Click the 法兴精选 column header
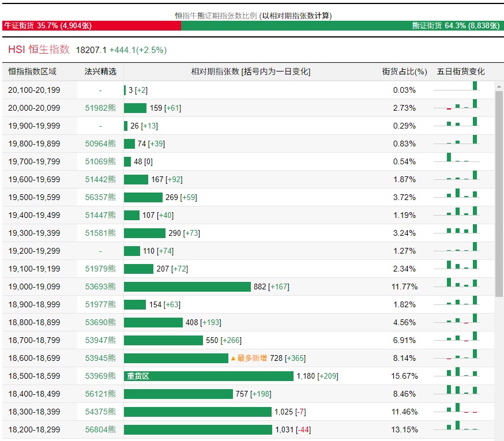The height and width of the screenshot is (441, 504). pos(100,71)
